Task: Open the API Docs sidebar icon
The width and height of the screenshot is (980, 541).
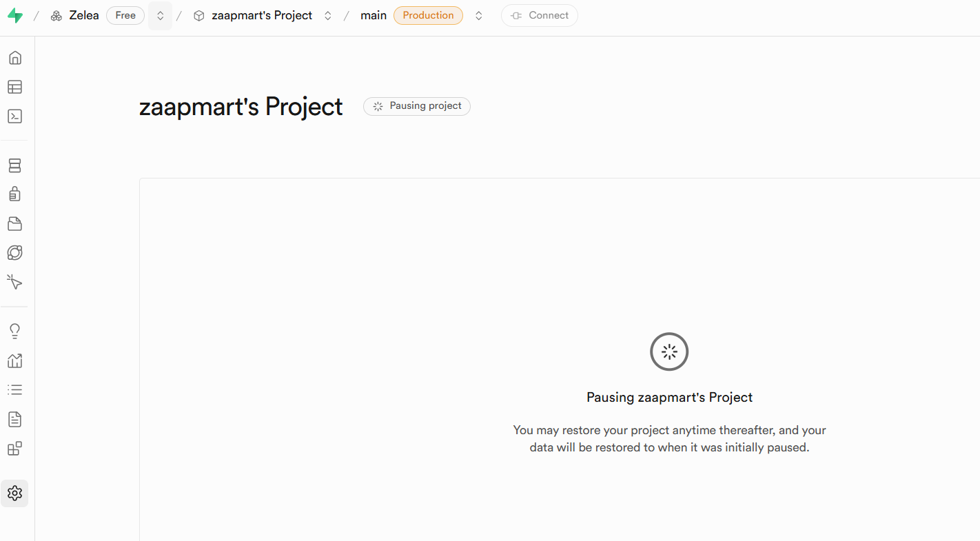Action: point(14,419)
